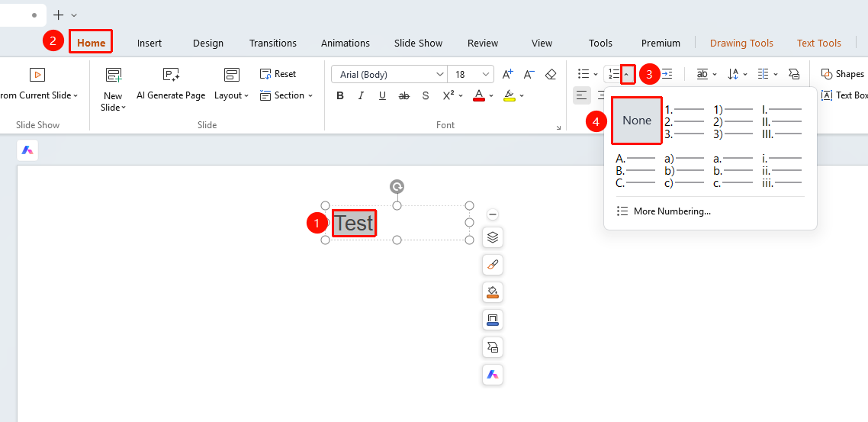Viewport: 868px width, 422px height.
Task: Decrease font size with A- icon
Action: 529,74
